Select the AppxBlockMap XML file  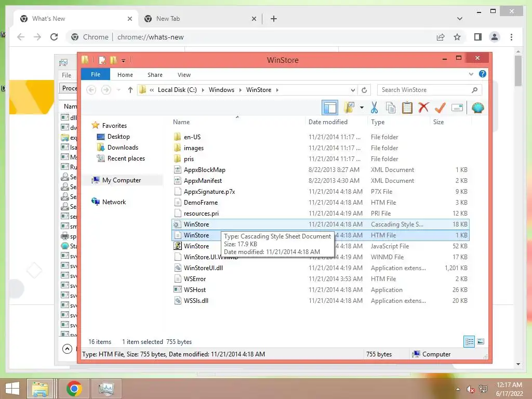pos(320,170)
